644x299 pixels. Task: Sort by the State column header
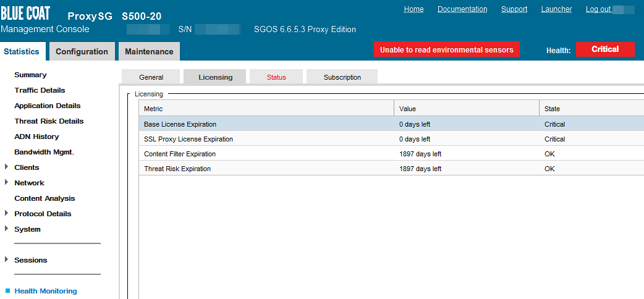[x=591, y=109]
